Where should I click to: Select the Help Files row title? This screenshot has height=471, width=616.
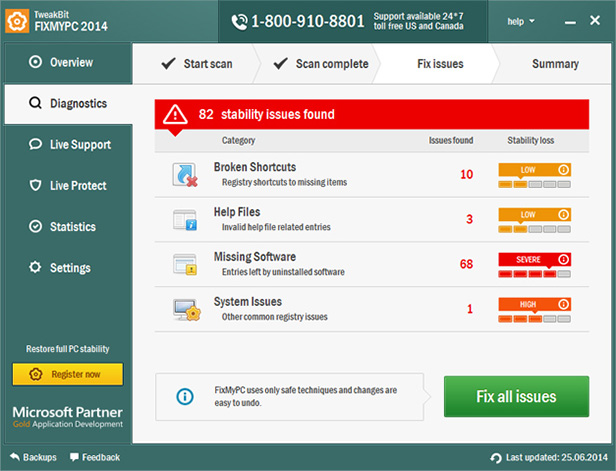(x=237, y=212)
